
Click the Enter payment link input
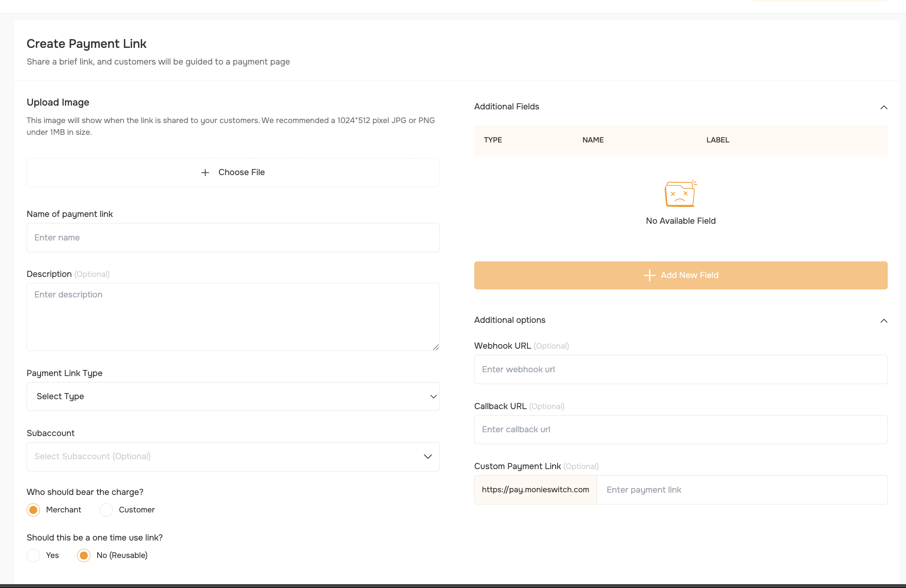(742, 490)
